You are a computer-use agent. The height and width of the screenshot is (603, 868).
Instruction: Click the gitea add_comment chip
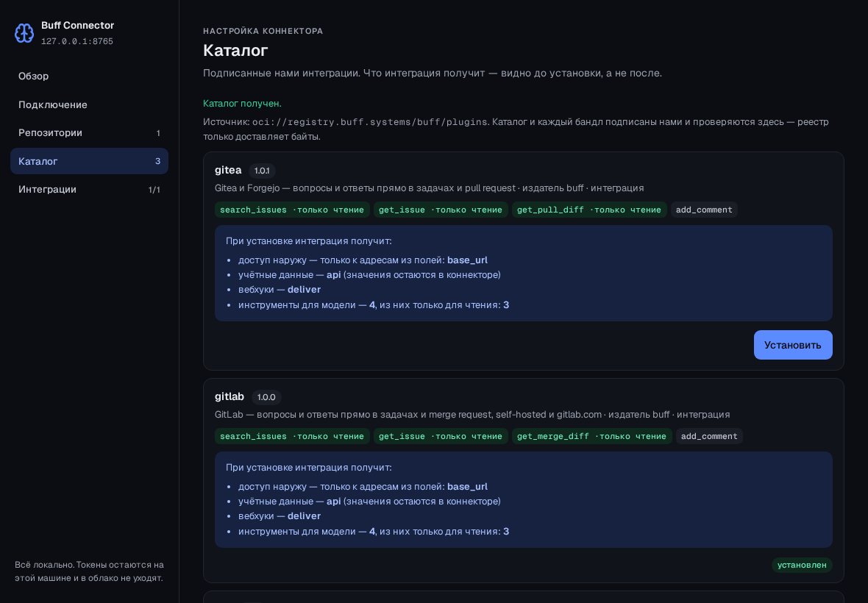point(704,210)
